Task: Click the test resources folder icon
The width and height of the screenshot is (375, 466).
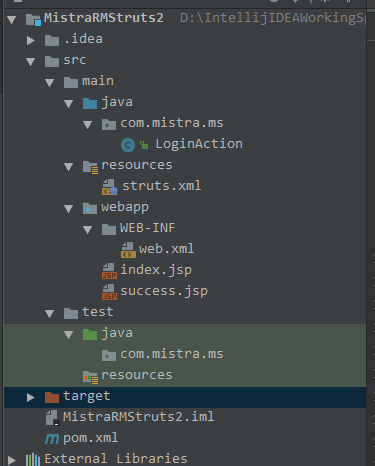Action: [90, 377]
